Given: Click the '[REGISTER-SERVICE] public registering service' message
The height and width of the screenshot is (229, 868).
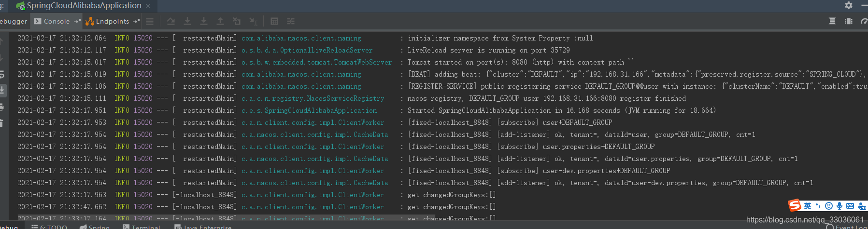Looking at the screenshot, I should (637, 86).
